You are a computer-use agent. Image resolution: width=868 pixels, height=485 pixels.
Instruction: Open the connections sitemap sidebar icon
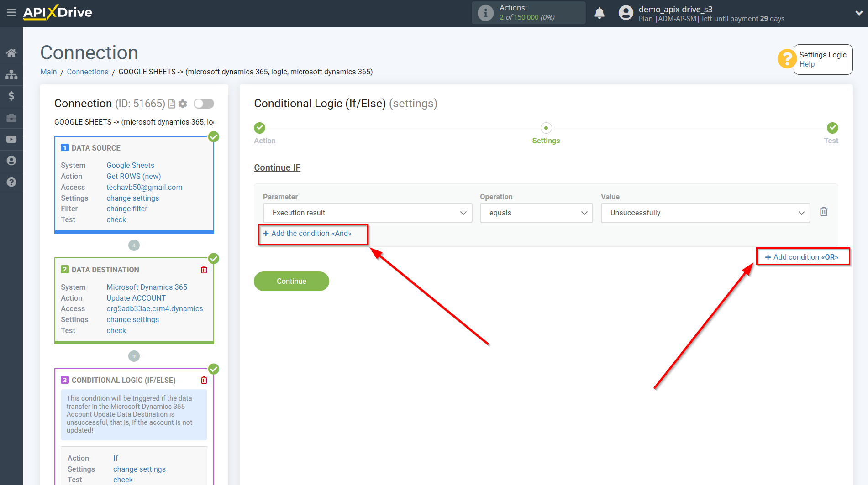click(x=11, y=74)
